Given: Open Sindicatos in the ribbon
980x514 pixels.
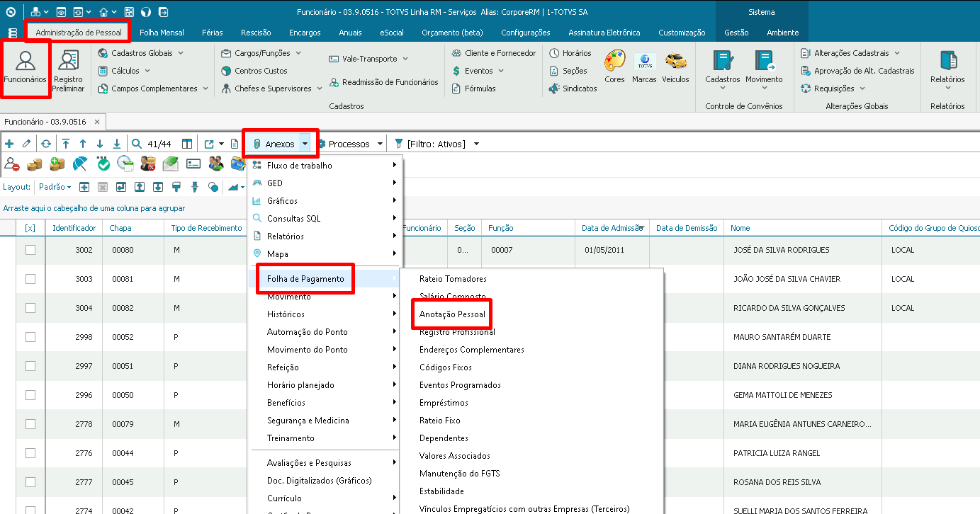Looking at the screenshot, I should pyautogui.click(x=573, y=88).
